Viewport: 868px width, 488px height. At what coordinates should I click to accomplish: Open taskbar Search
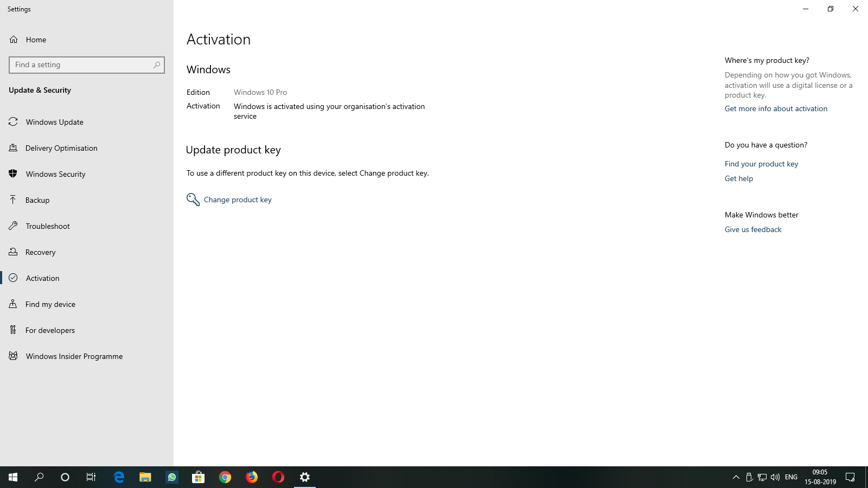(x=39, y=477)
